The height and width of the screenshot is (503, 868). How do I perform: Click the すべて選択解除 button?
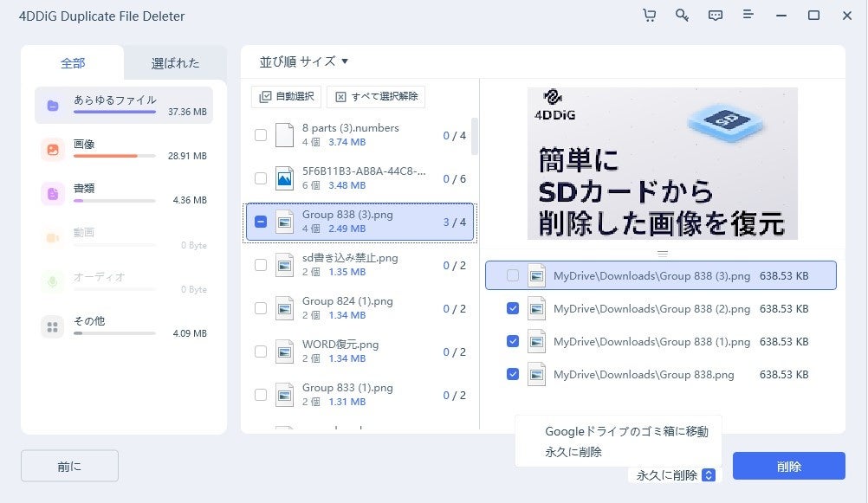(x=376, y=96)
